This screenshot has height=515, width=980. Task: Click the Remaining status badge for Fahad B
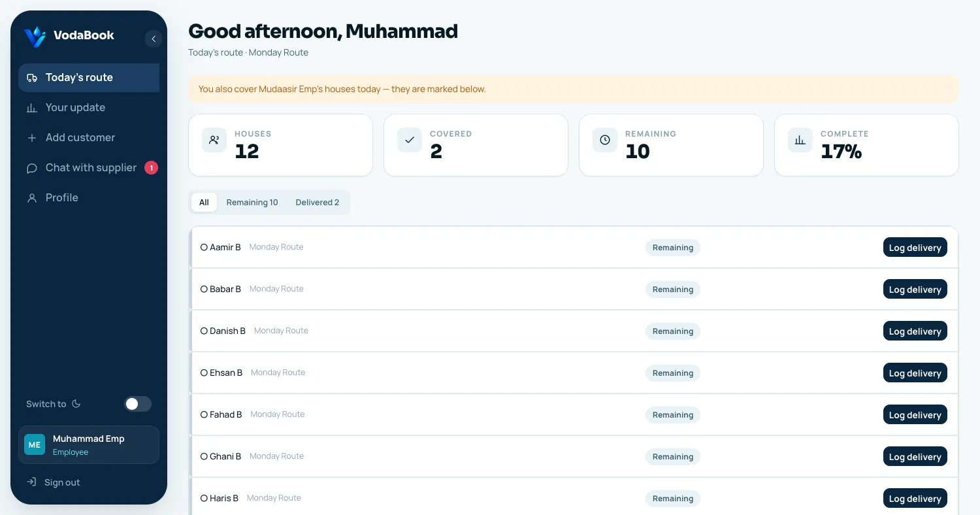[672, 415]
